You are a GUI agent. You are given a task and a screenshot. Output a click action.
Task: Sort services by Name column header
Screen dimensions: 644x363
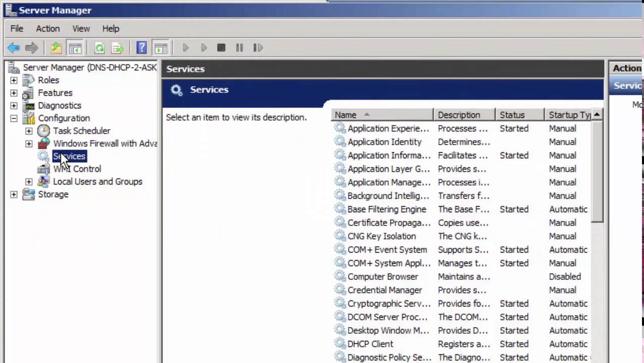pos(383,115)
